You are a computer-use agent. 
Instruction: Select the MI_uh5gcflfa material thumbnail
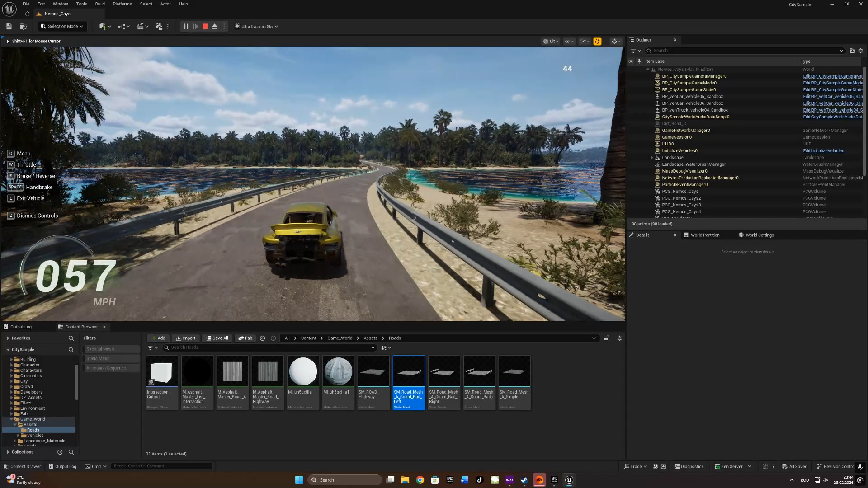[x=303, y=372]
